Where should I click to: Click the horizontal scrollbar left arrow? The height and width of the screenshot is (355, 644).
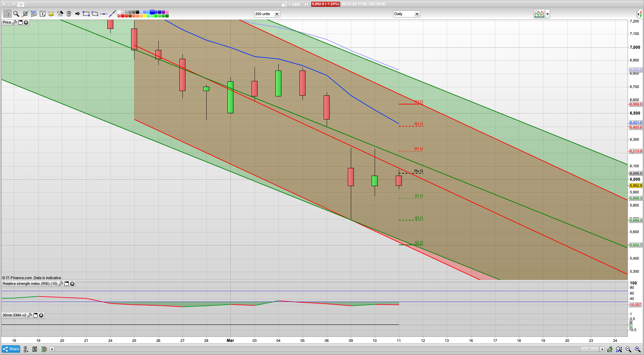[52, 349]
